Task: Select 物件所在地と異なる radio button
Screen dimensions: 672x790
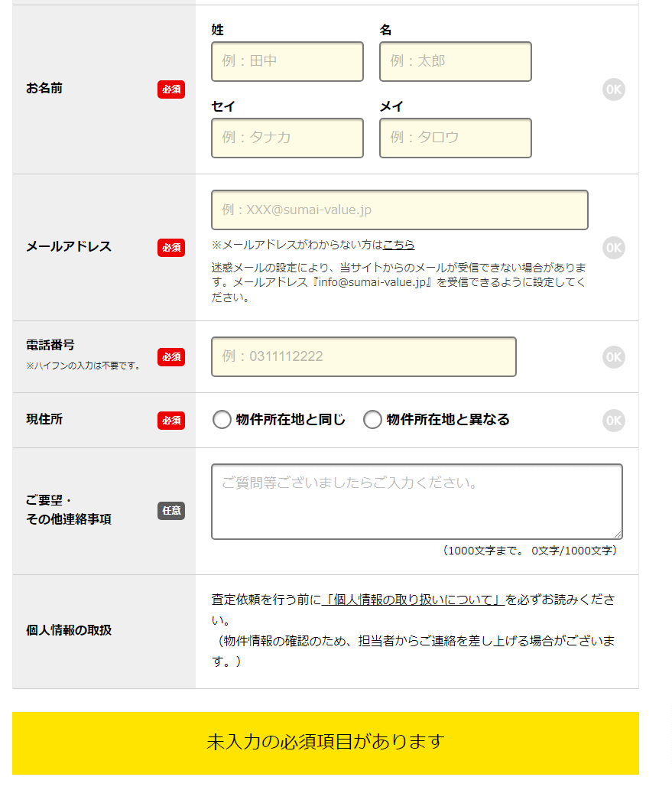Action: (372, 420)
